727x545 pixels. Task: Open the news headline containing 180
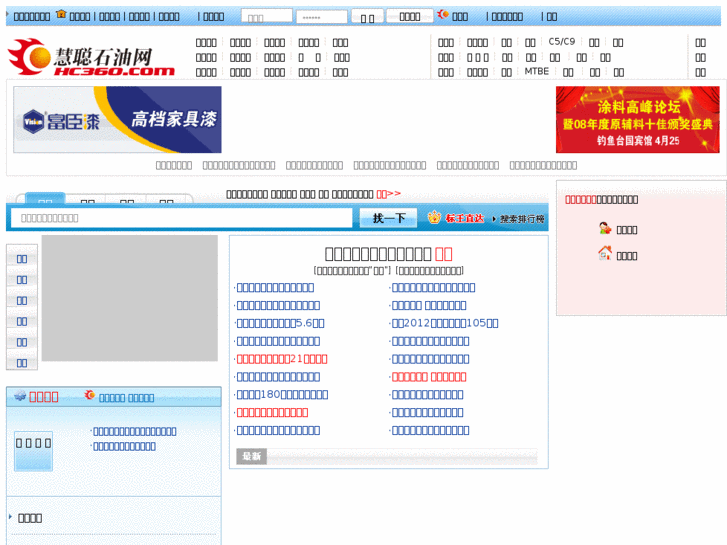282,395
